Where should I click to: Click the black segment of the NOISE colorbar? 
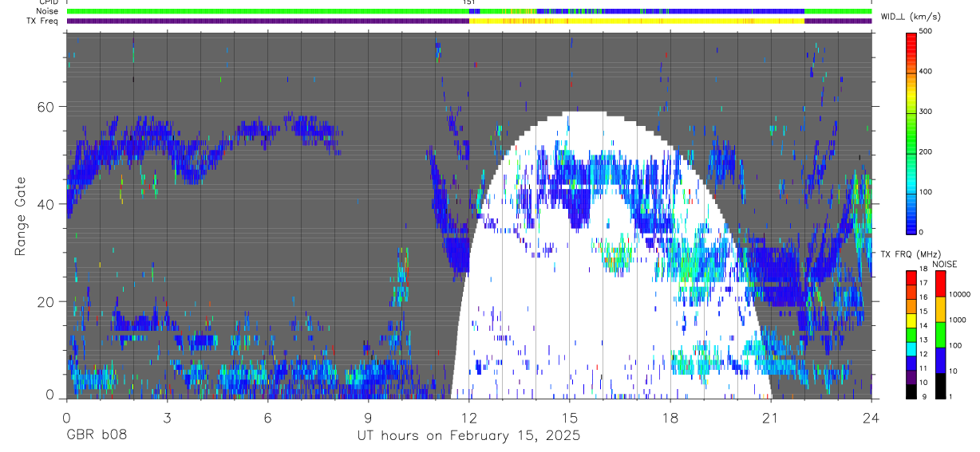pos(940,386)
